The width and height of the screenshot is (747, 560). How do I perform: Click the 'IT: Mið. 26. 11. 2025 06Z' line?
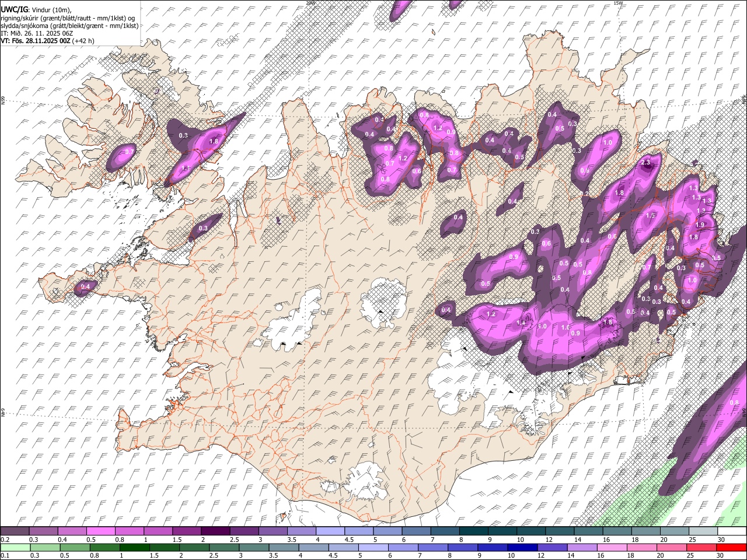click(37, 33)
